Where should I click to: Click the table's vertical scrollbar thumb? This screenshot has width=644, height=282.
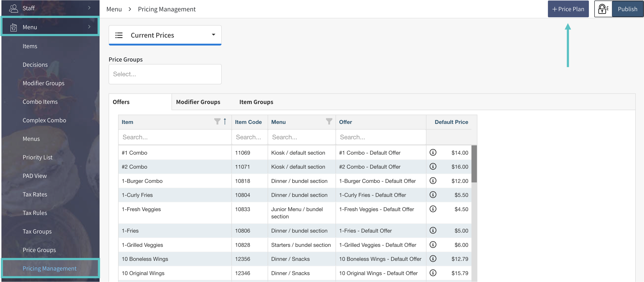[x=474, y=164]
